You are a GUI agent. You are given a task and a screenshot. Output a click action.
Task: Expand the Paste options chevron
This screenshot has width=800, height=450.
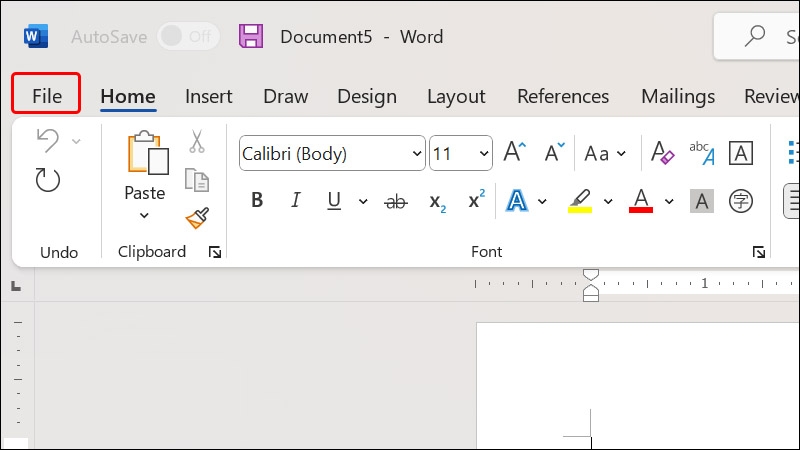(x=144, y=216)
